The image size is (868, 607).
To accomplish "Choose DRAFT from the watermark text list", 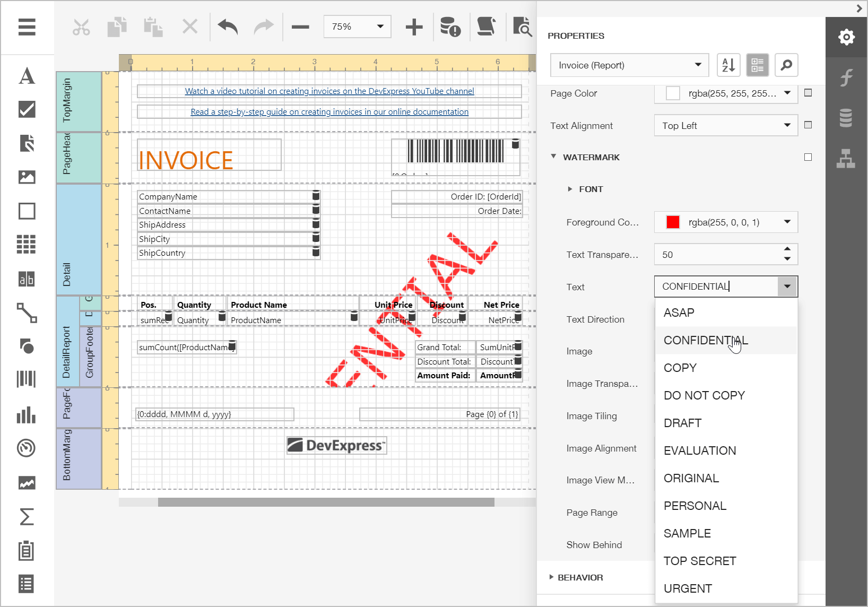I will (x=683, y=423).
